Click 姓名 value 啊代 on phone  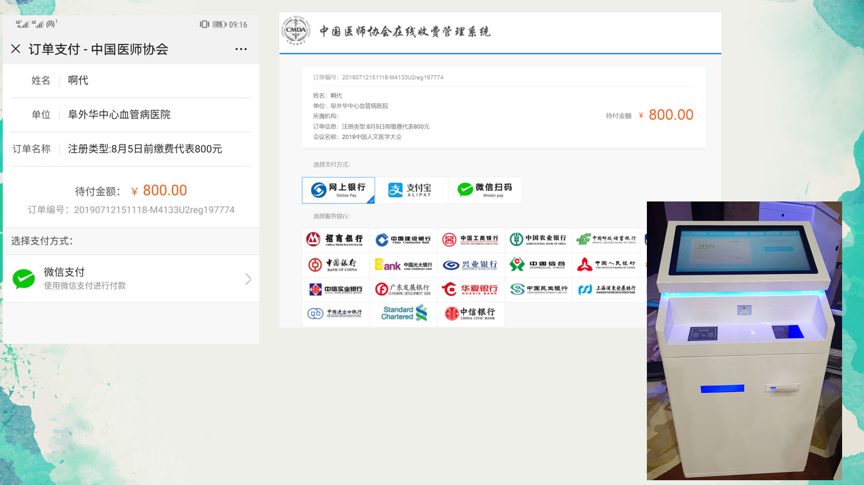pos(78,80)
